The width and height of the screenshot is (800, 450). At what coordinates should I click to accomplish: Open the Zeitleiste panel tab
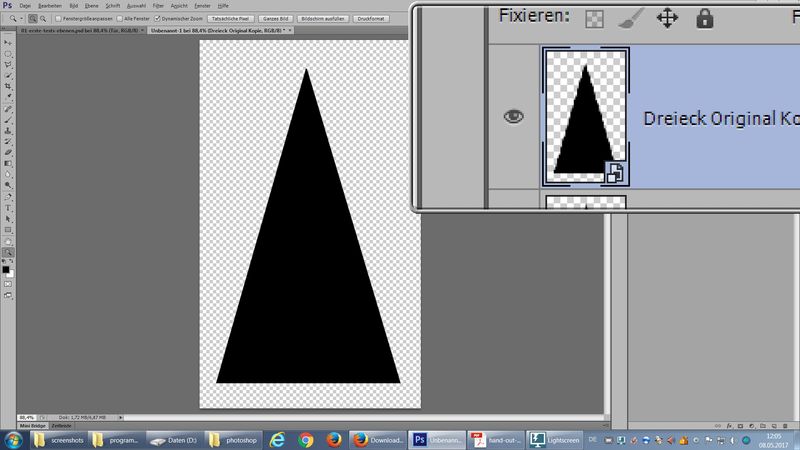pos(61,426)
